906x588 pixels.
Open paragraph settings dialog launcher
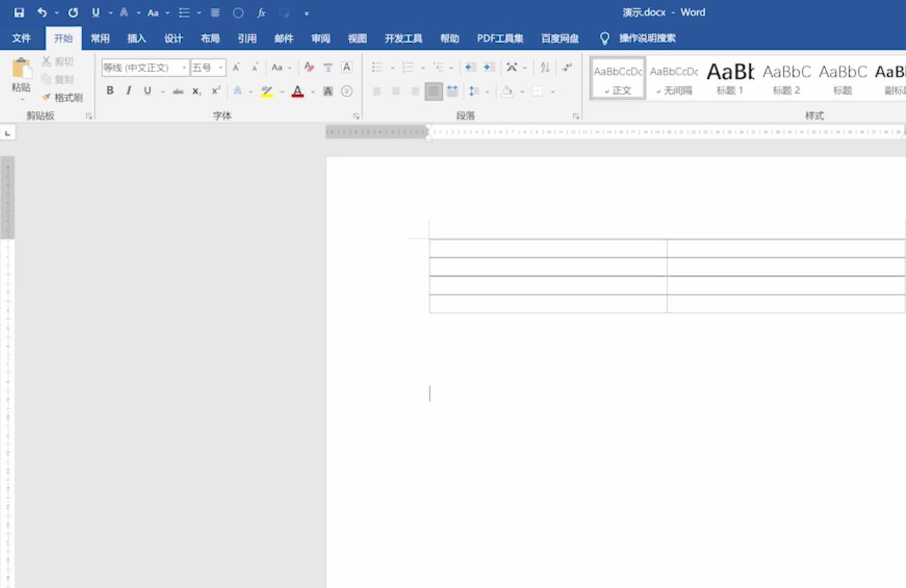coord(576,116)
